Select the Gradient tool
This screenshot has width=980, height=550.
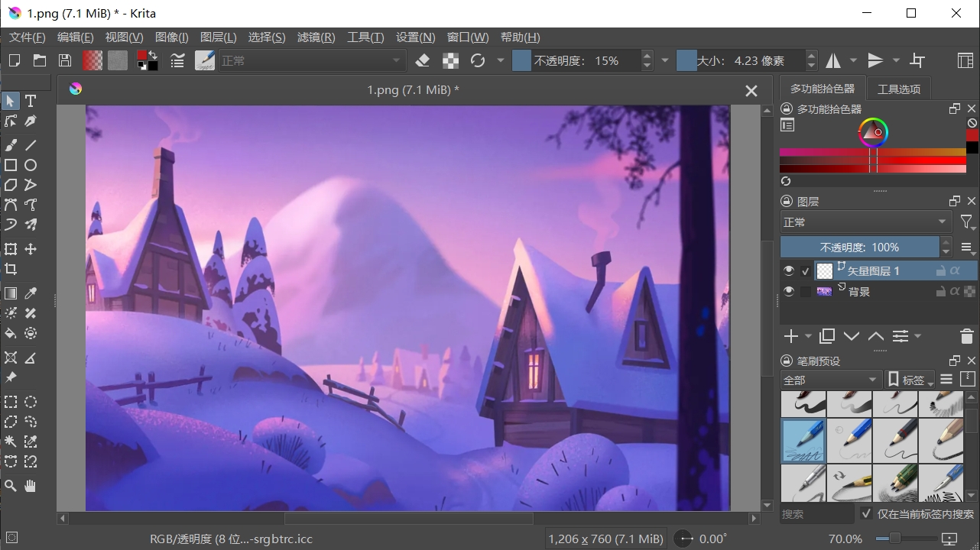click(11, 293)
